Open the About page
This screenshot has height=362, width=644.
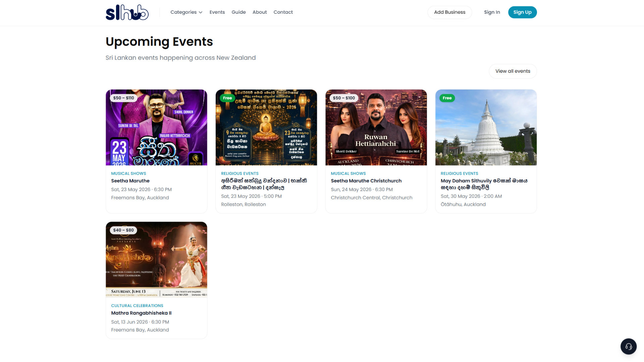tap(260, 12)
